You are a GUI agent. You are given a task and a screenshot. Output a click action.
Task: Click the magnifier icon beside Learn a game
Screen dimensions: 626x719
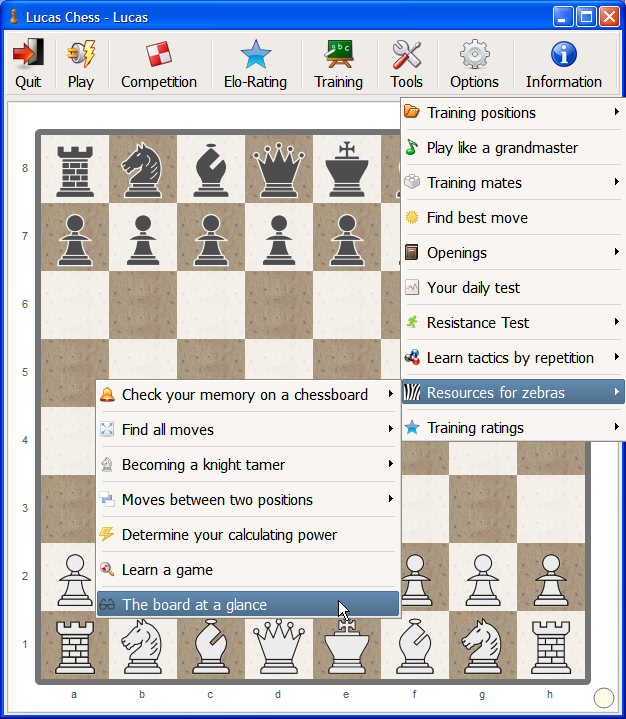click(107, 569)
